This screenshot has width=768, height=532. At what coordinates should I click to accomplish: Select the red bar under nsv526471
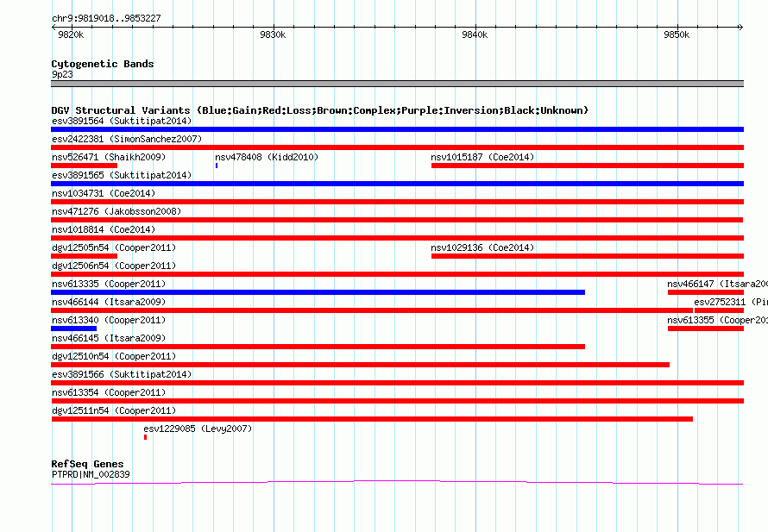pyautogui.click(x=85, y=166)
